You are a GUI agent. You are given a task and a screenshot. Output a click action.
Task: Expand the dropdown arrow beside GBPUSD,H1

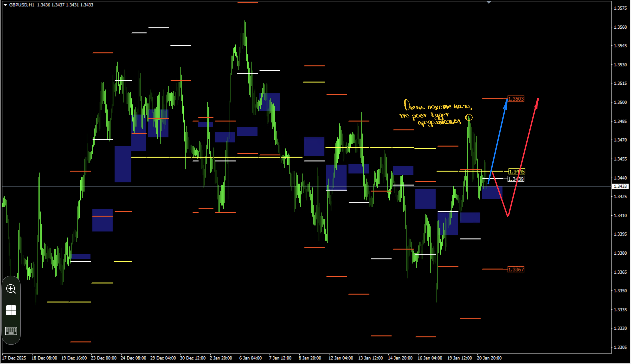(x=5, y=5)
